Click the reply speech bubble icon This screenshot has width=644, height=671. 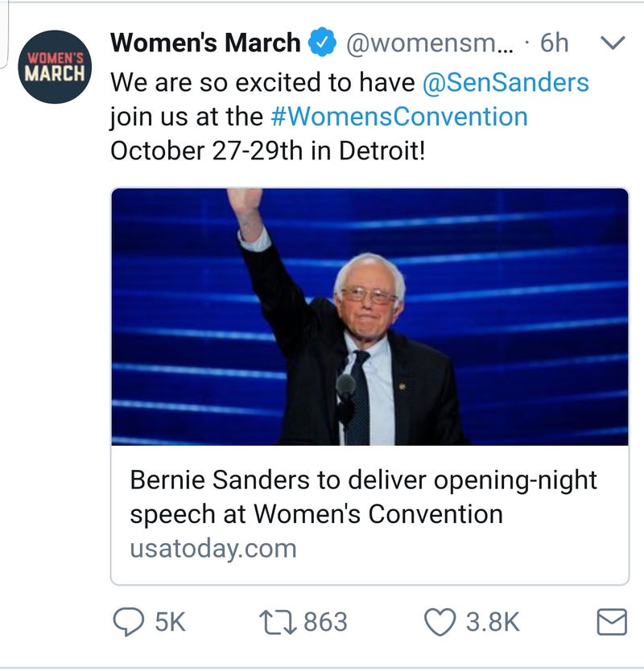click(129, 622)
